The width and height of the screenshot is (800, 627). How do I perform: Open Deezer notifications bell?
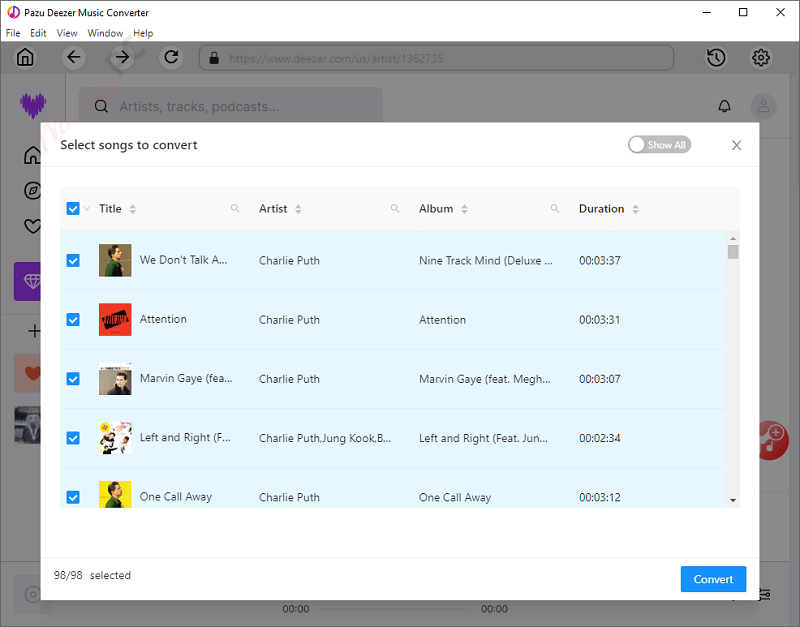pyautogui.click(x=724, y=106)
